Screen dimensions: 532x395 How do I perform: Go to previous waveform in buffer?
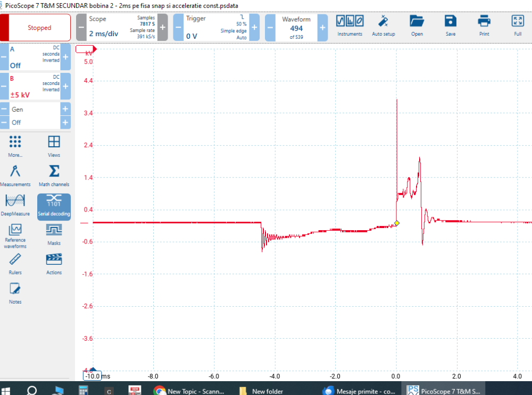tap(270, 28)
